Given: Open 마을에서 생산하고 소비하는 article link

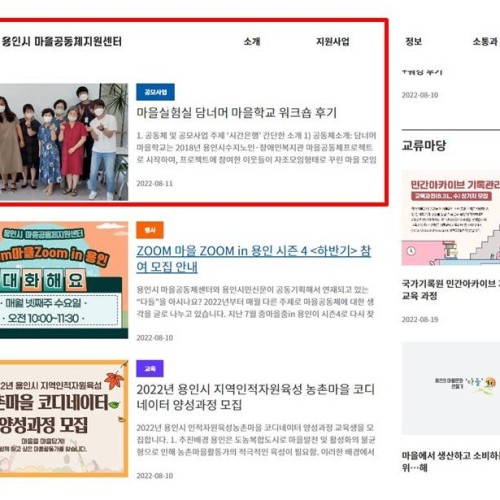Looking at the screenshot, I should click(x=451, y=462).
